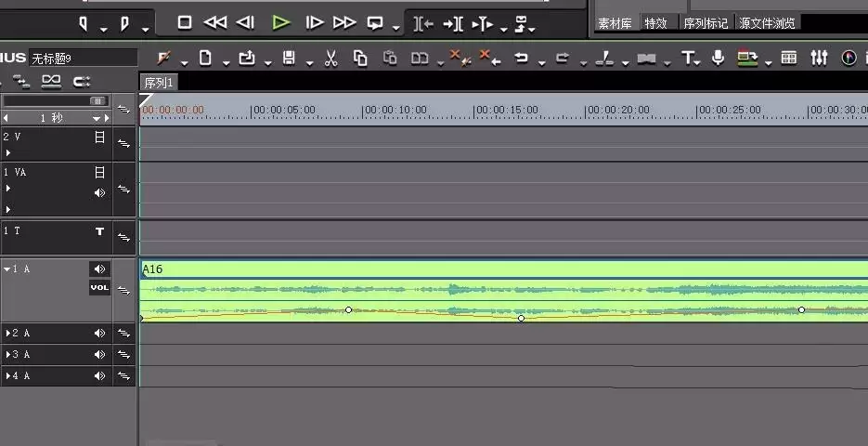The height and width of the screenshot is (446, 868).
Task: Collapse the 1 A audio track
Action: click(x=7, y=269)
